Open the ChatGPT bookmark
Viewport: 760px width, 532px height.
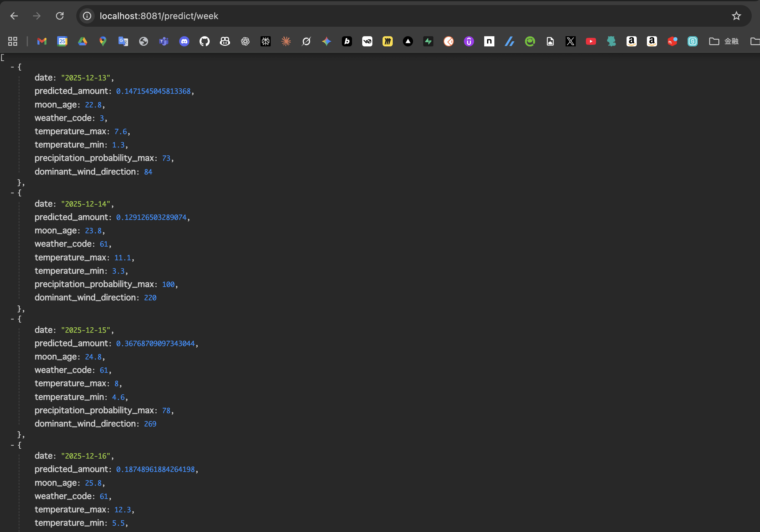(245, 41)
